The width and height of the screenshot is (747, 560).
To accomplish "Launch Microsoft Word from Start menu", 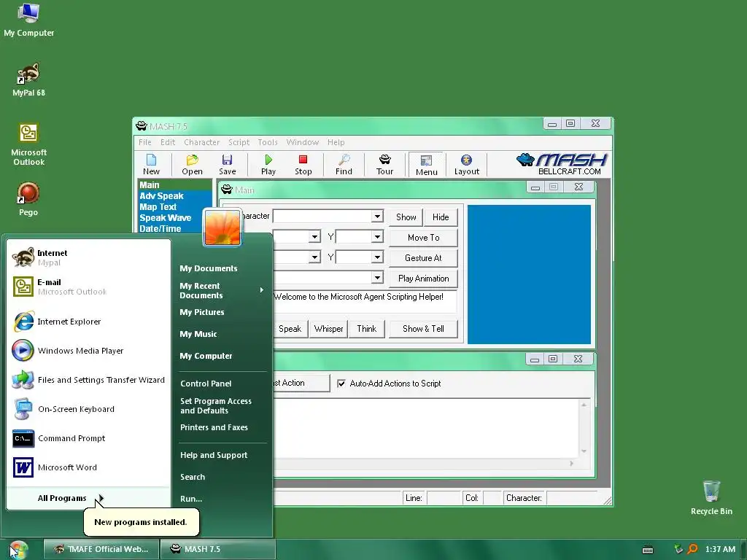I will click(x=88, y=467).
